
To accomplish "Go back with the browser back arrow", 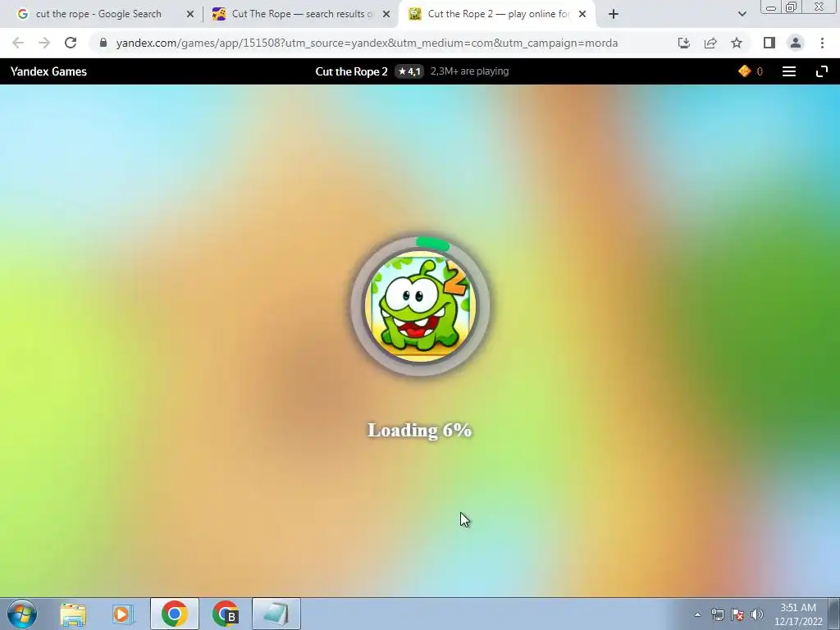I will 18,43.
